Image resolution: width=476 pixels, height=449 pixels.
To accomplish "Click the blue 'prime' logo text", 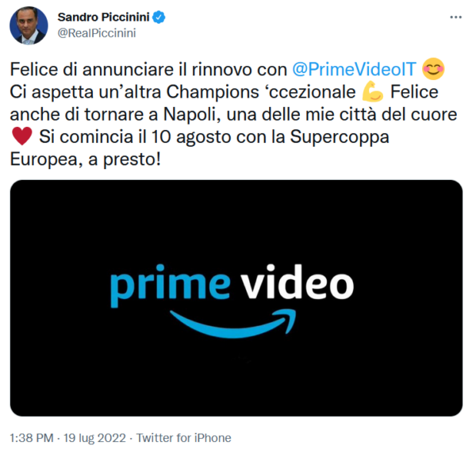I will [171, 286].
